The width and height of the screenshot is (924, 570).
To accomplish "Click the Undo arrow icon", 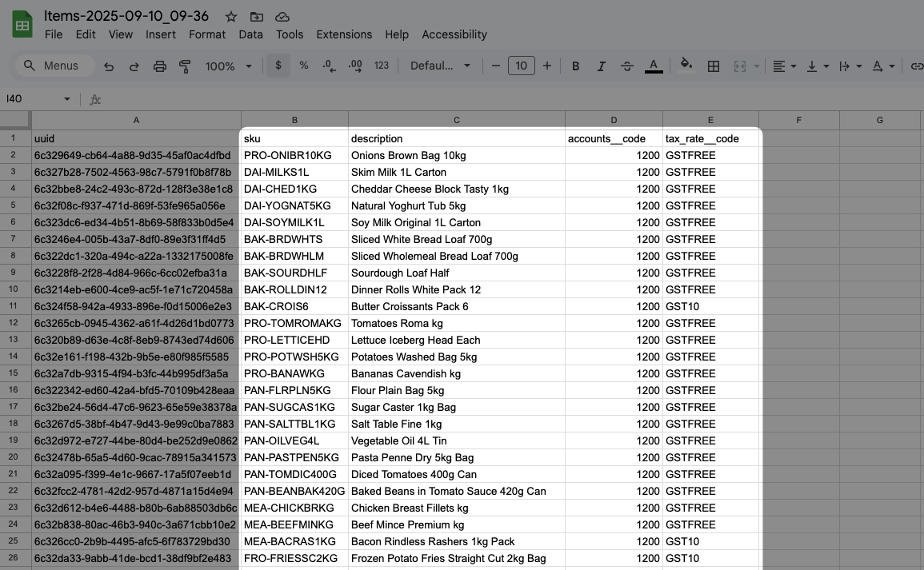I will [x=109, y=66].
